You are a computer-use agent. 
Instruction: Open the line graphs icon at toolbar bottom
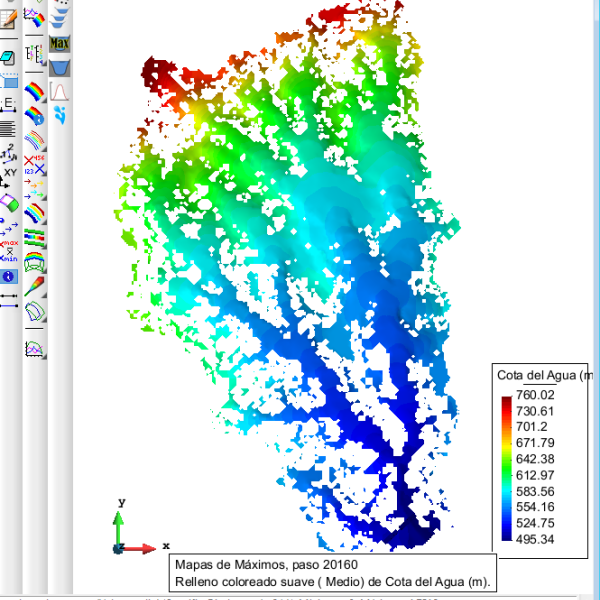pos(35,348)
